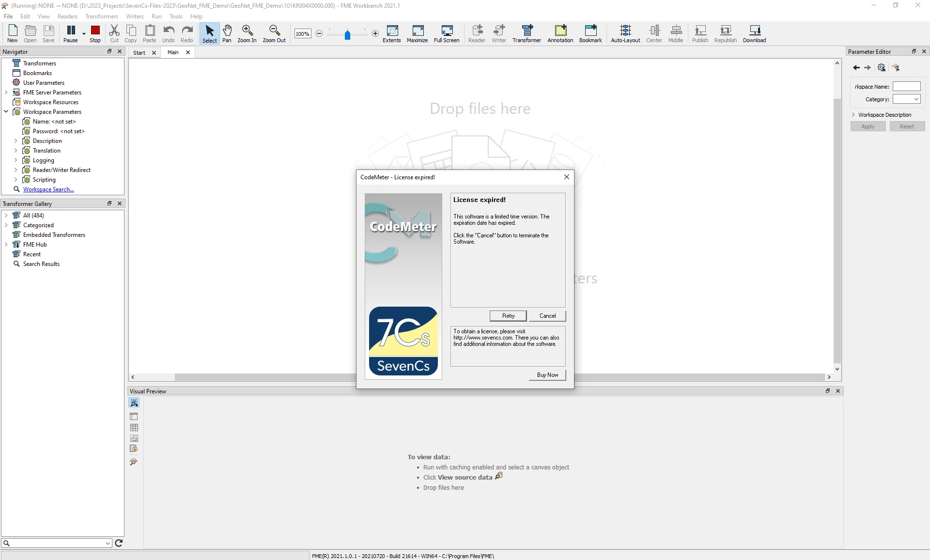
Task: Click refresh icon beside gallery search box
Action: pyautogui.click(x=119, y=543)
